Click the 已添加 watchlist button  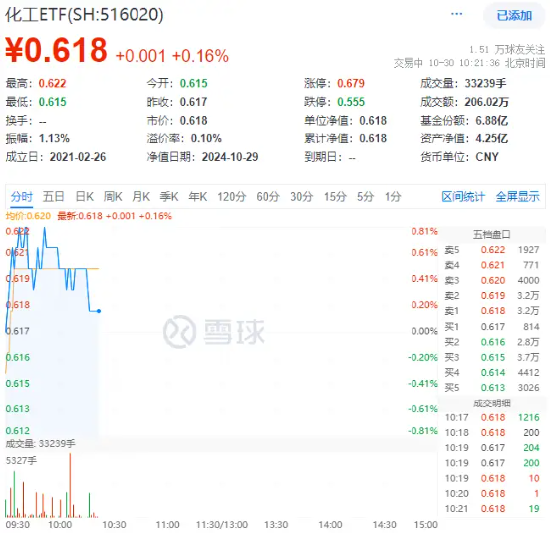514,15
